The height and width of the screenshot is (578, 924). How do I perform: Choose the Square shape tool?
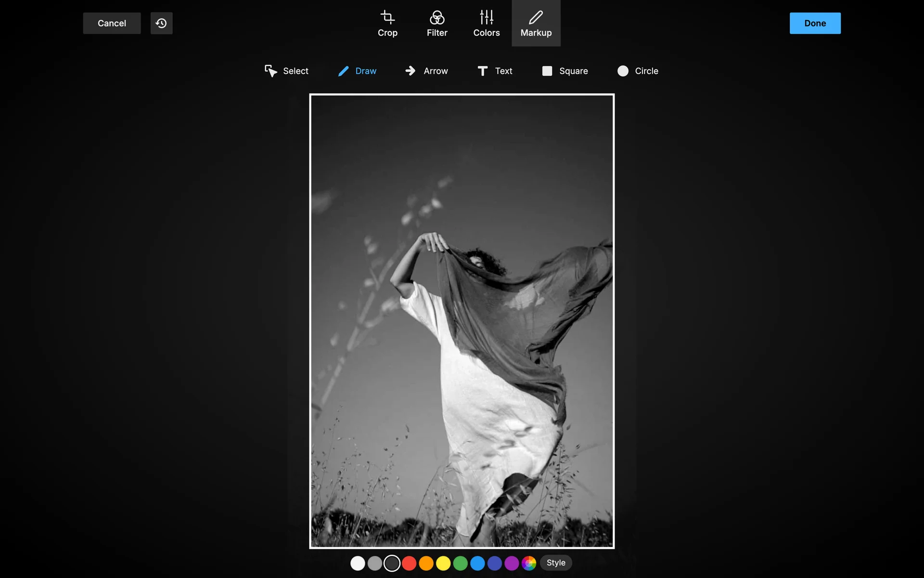tap(565, 71)
